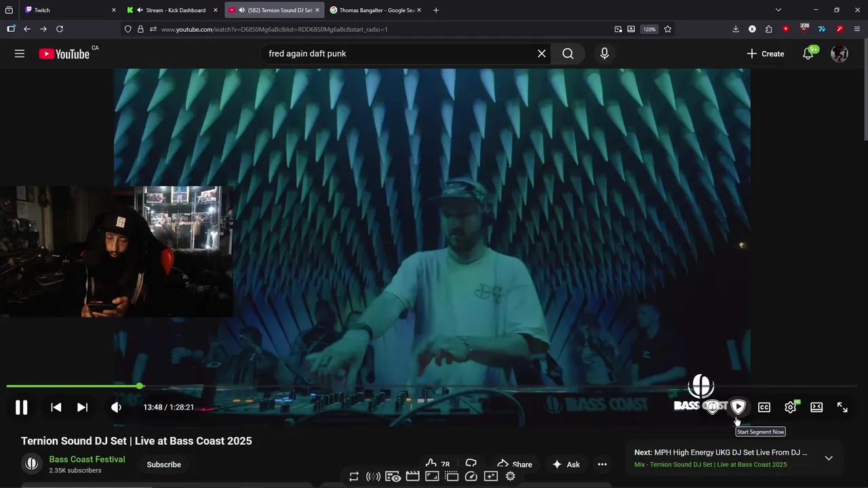
Task: Open the YouTube guide hamburger menu
Action: coord(20,54)
